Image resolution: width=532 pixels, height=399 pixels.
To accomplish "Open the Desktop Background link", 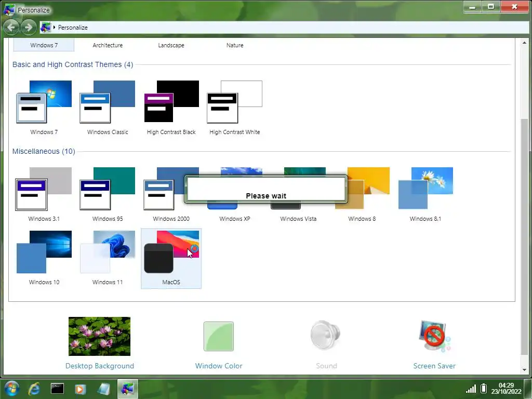I will point(100,366).
